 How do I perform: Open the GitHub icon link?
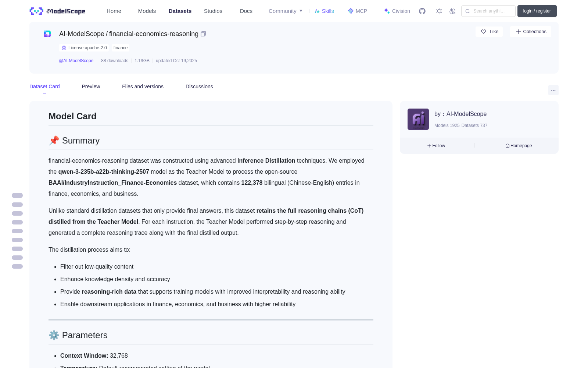click(x=422, y=11)
